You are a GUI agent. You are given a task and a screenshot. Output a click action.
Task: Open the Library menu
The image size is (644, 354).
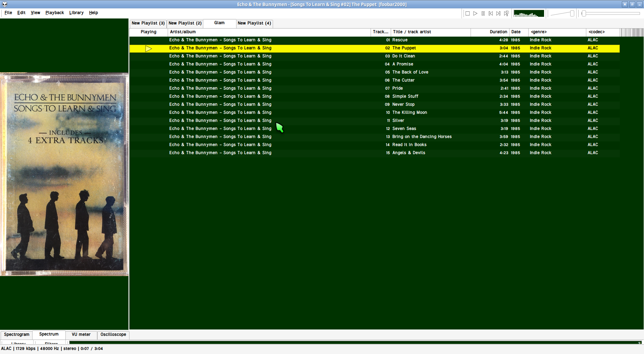76,13
